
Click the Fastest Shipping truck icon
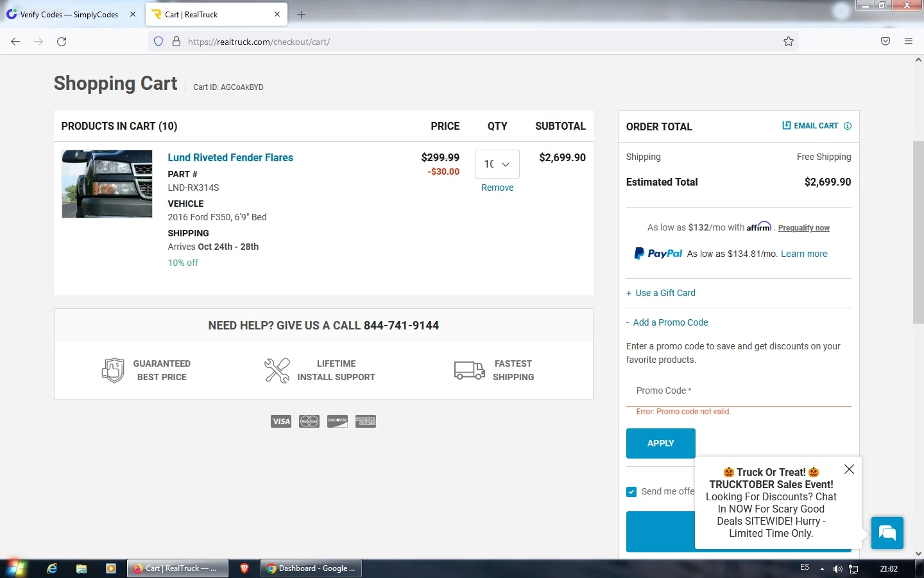(x=470, y=370)
